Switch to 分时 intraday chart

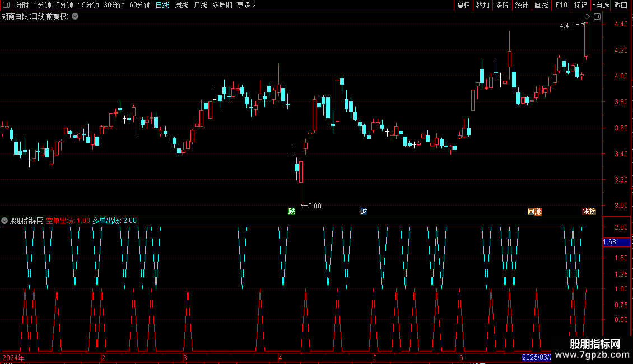(22, 5)
